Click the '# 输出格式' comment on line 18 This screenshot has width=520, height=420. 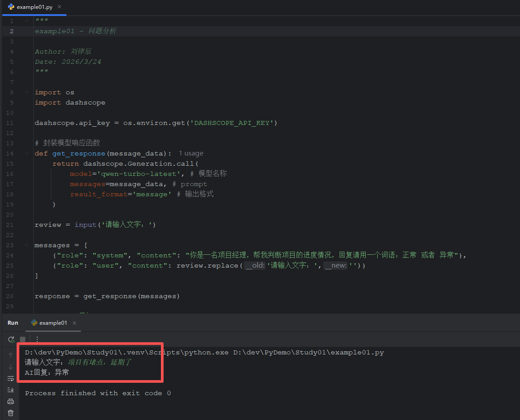click(195, 194)
